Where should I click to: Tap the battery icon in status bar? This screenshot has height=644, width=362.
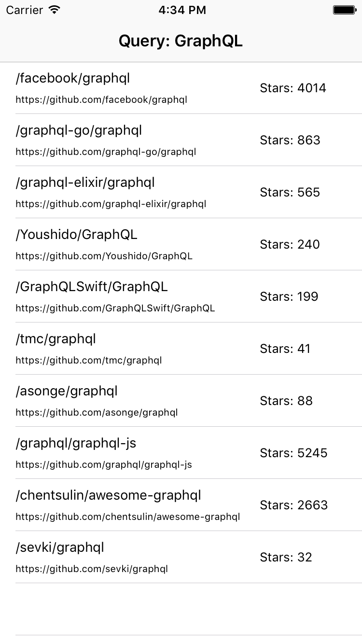(x=344, y=10)
